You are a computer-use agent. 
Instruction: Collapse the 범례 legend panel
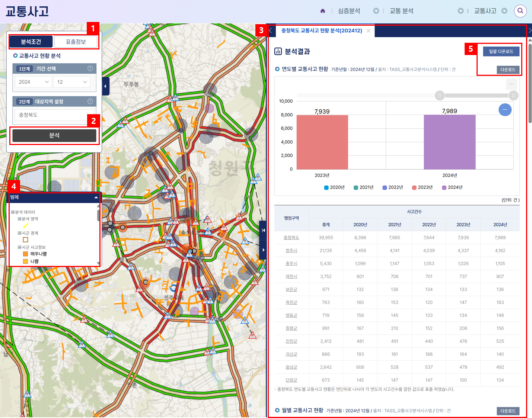coord(96,197)
